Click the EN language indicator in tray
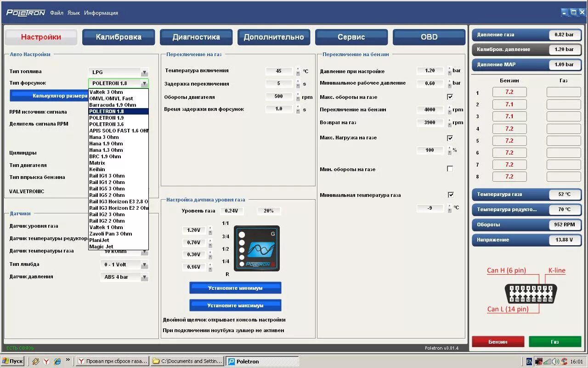Screen dimensions: 588x368 (529, 362)
